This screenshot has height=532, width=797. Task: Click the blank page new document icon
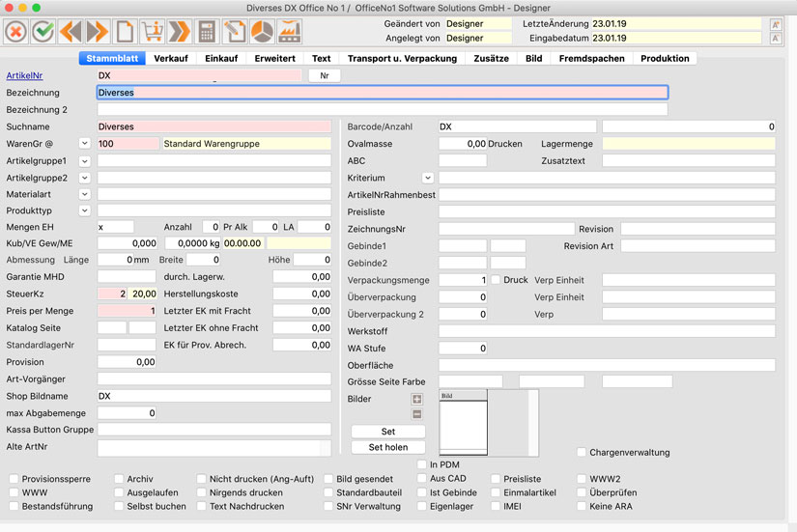(x=125, y=32)
